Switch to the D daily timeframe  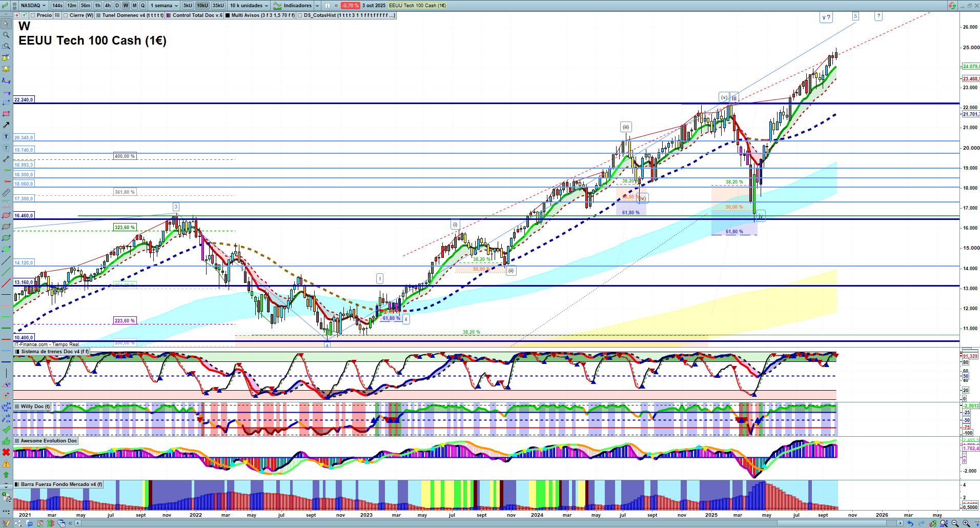click(117, 6)
